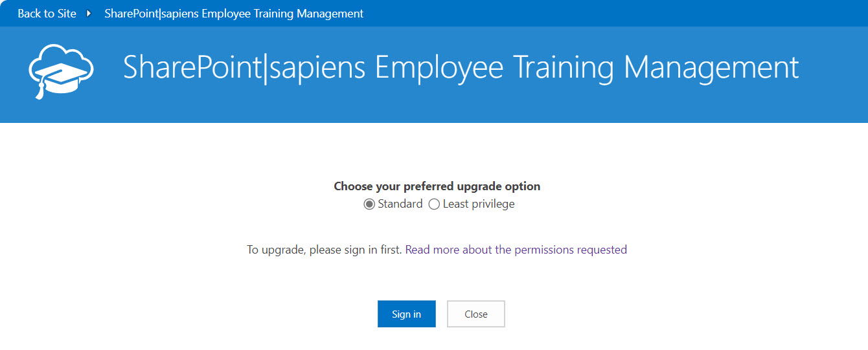Viewport: 868px width, 350px height.
Task: Click the word 'Management' in the banner title
Action: [x=711, y=69]
